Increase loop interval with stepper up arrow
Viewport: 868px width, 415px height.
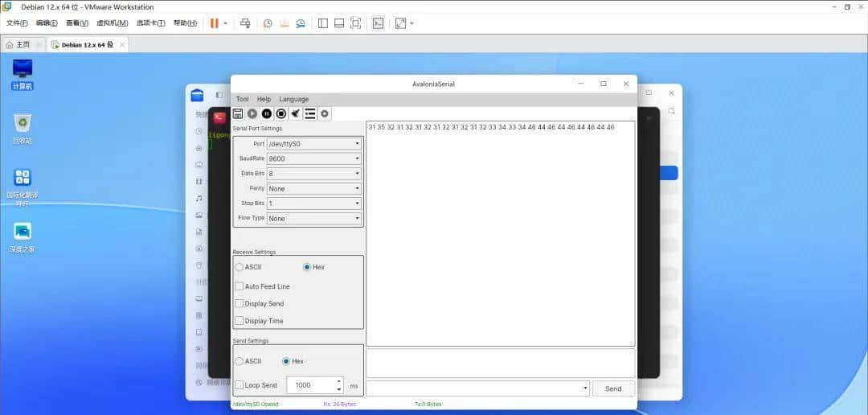click(x=339, y=381)
